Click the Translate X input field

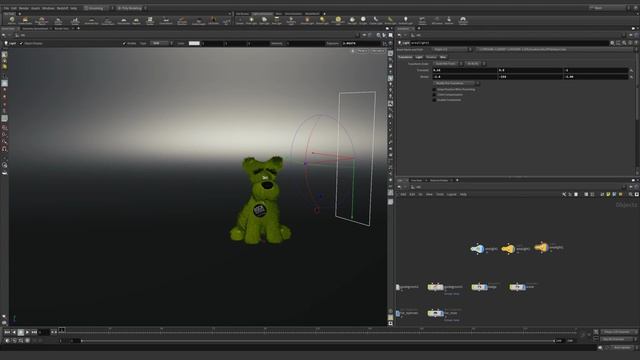[464, 70]
